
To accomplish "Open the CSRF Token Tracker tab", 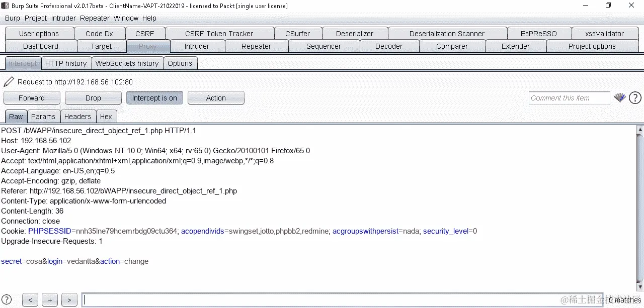I will click(219, 34).
